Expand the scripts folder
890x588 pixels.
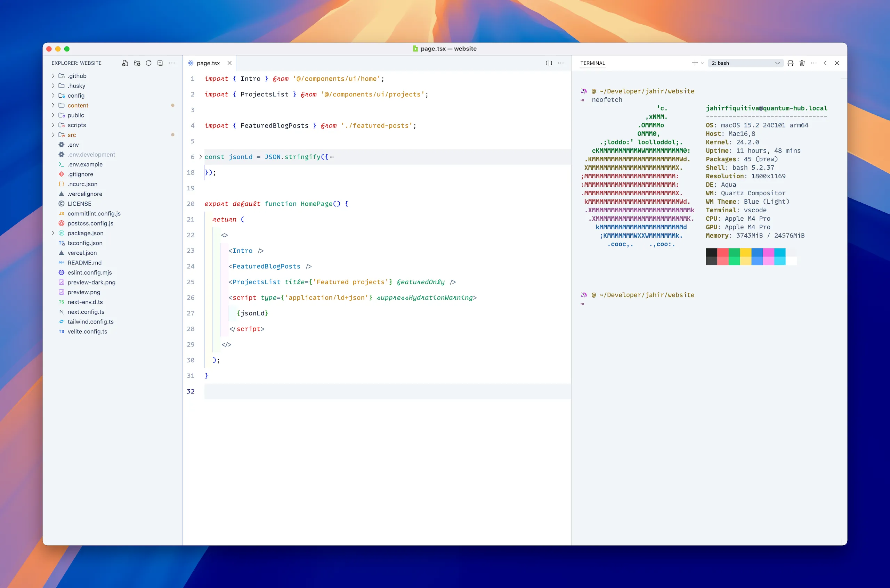(x=53, y=125)
